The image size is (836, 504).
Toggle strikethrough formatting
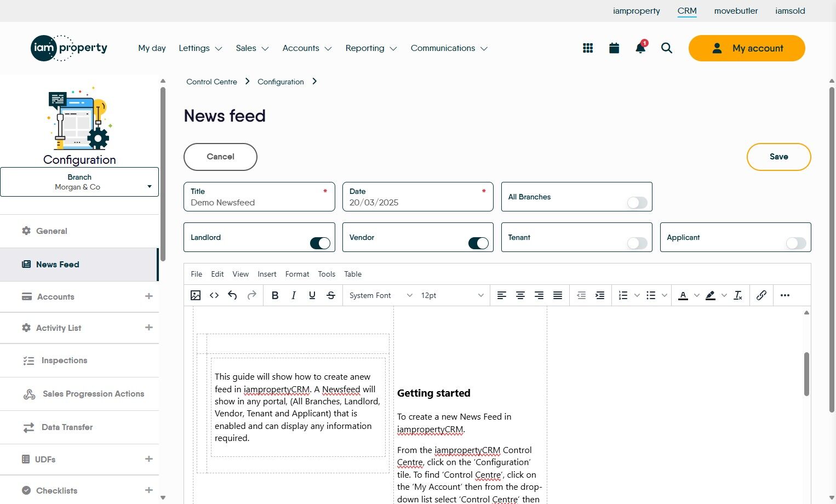tap(331, 295)
